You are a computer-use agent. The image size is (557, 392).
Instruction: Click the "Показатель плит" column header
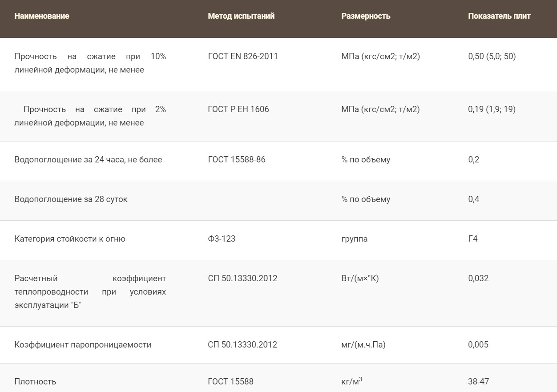499,16
